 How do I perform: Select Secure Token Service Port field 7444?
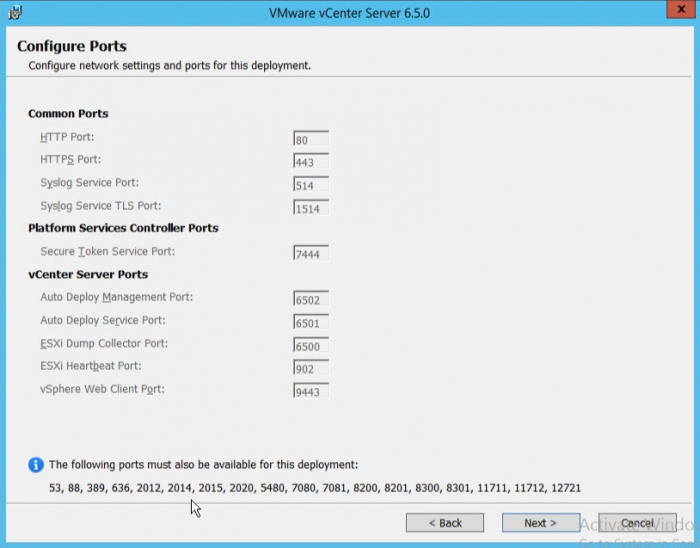[x=311, y=253]
